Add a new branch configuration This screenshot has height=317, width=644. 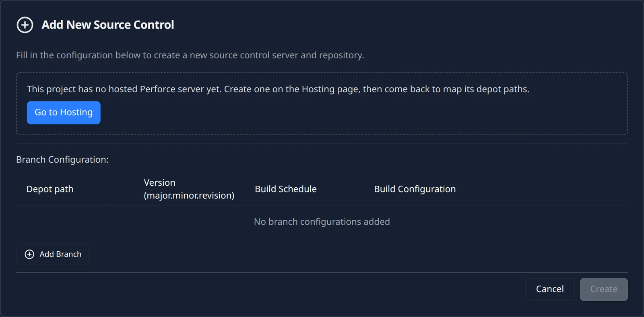coord(53,254)
